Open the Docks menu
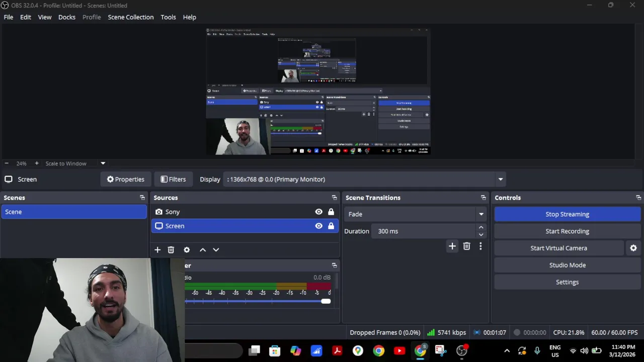 (67, 17)
